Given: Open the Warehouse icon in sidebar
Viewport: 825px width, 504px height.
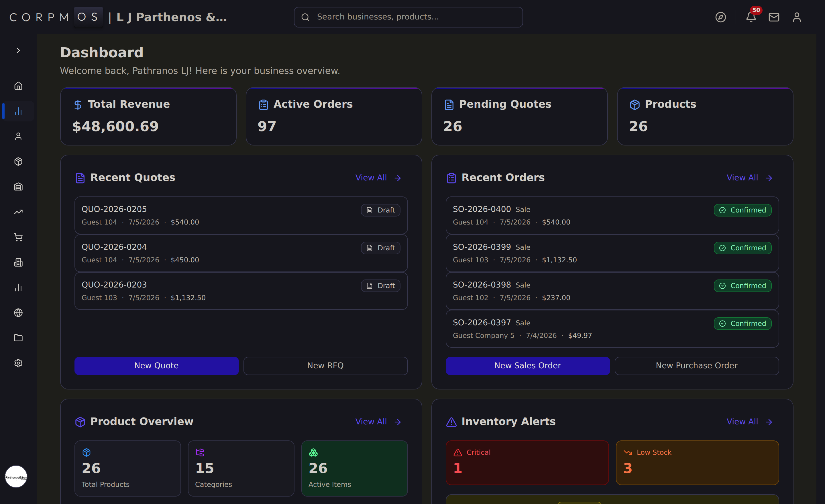Looking at the screenshot, I should pyautogui.click(x=18, y=187).
